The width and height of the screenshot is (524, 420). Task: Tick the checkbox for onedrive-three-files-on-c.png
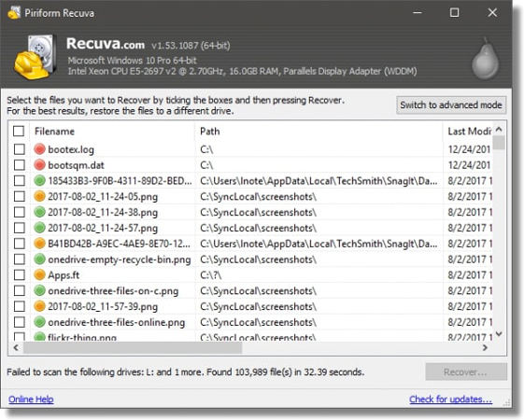point(20,290)
